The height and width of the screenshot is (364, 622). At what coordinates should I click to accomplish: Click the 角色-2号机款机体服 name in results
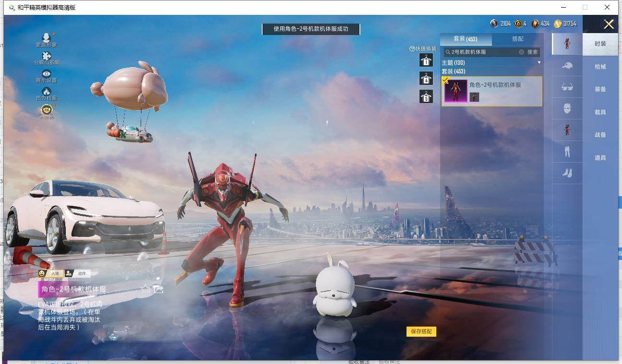point(495,85)
